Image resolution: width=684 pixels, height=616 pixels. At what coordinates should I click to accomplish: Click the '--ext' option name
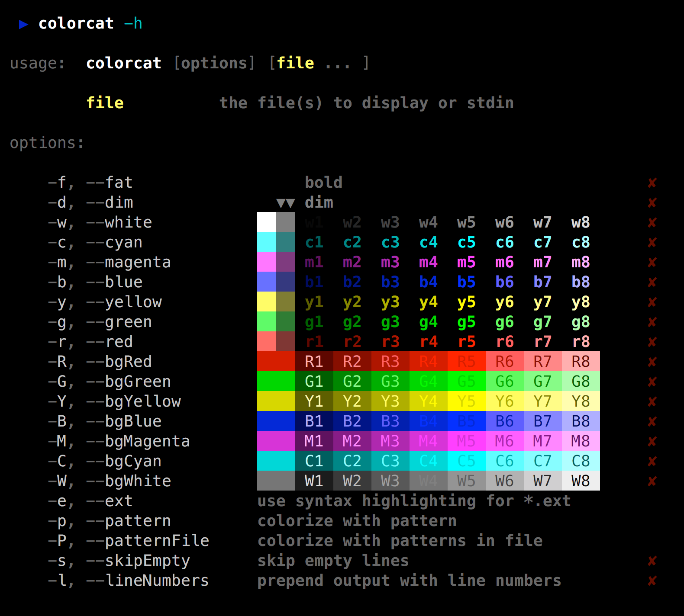109,501
